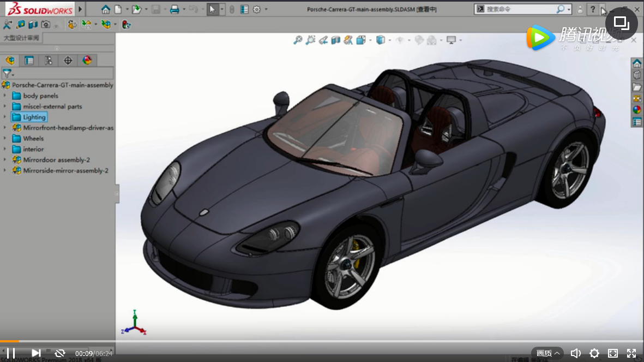Click the File Properties list icon
This screenshot has width=644, height=362.
click(x=244, y=9)
